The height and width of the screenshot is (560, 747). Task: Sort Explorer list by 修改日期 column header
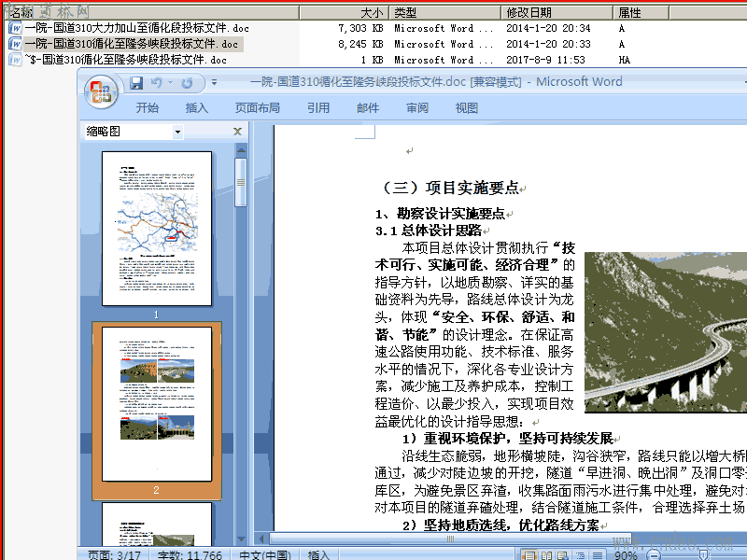click(x=557, y=13)
